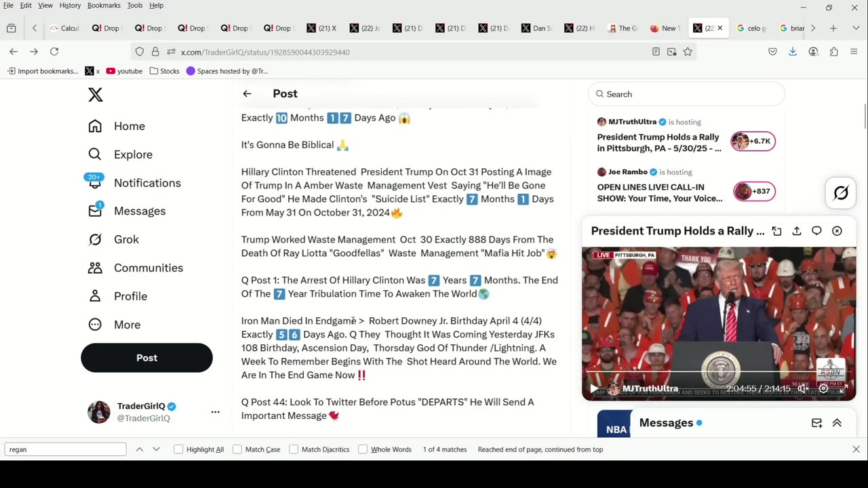Compose new message in Messages drawer
Screen dimensions: 868x488
coord(817,423)
